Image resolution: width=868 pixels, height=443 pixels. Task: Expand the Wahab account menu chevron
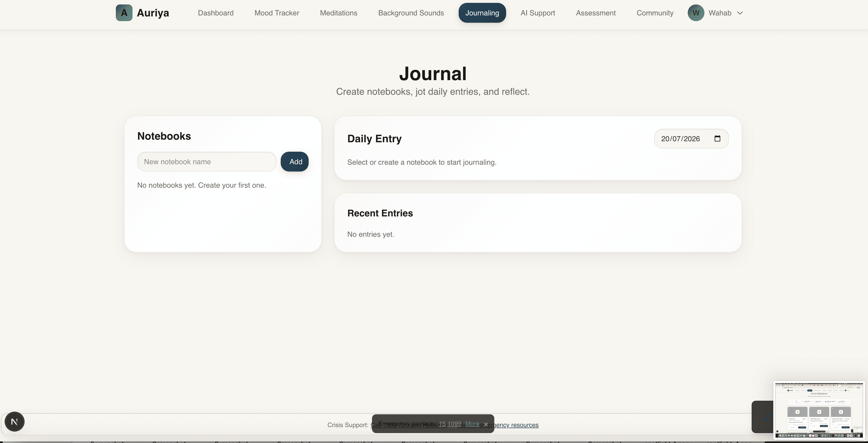740,13
